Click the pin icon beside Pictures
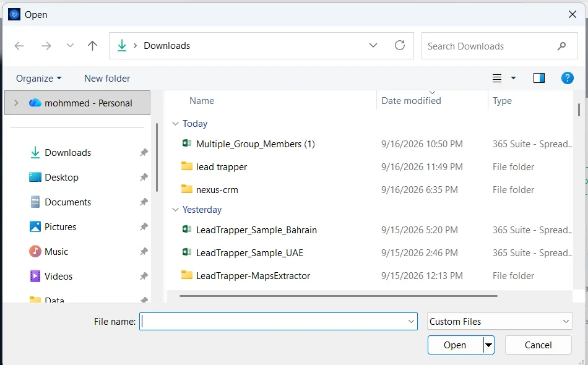 coord(144,226)
